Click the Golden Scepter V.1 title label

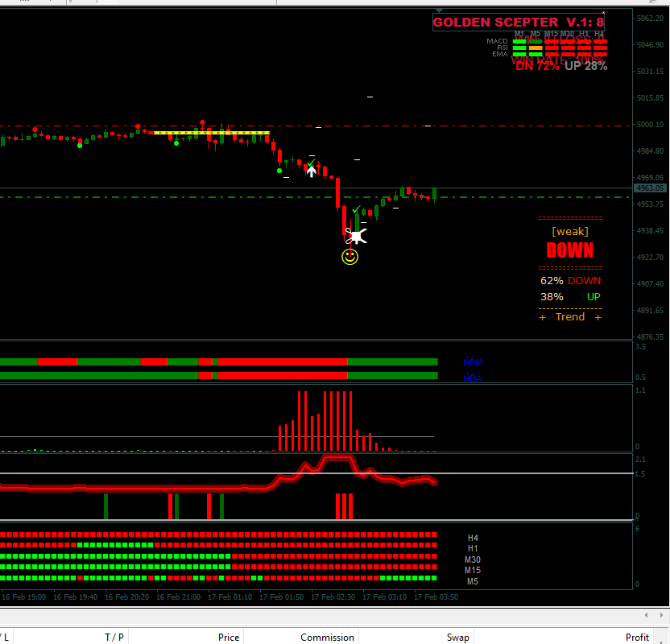pos(518,23)
